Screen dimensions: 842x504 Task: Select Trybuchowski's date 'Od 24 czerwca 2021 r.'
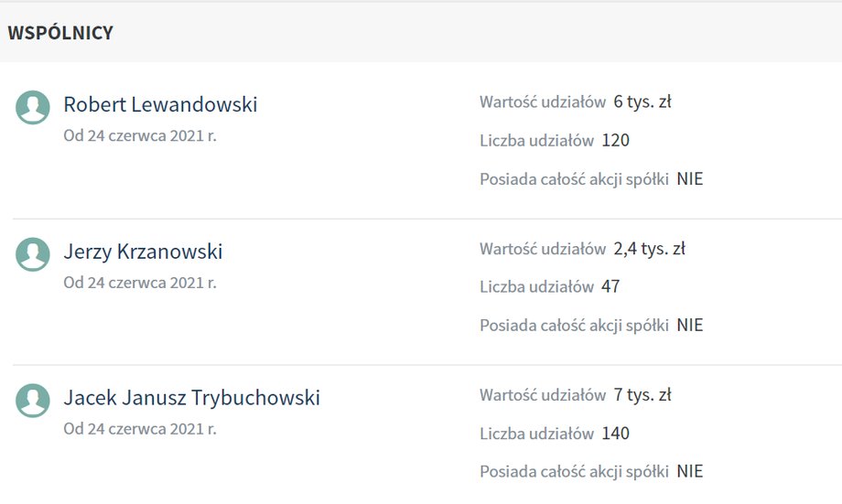tap(140, 428)
